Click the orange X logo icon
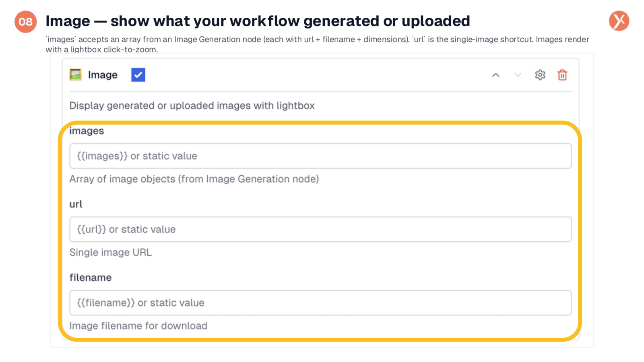 tap(619, 21)
